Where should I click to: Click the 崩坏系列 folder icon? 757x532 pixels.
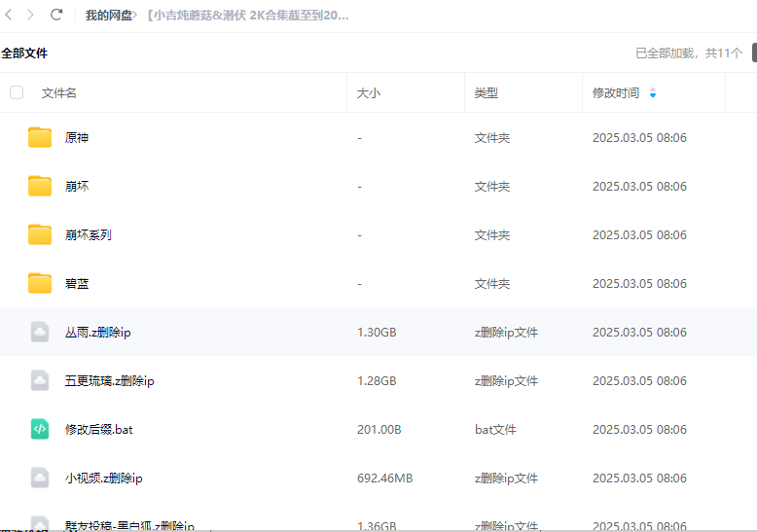(x=40, y=235)
